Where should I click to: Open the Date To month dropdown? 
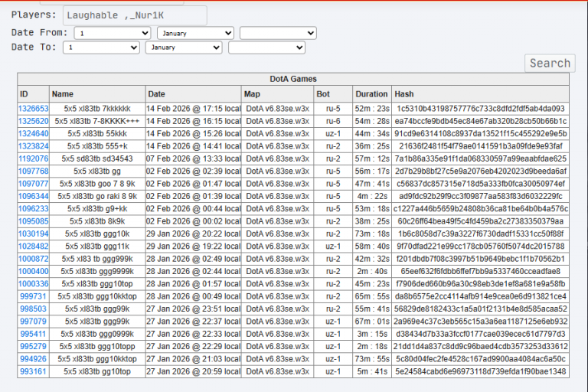(184, 47)
